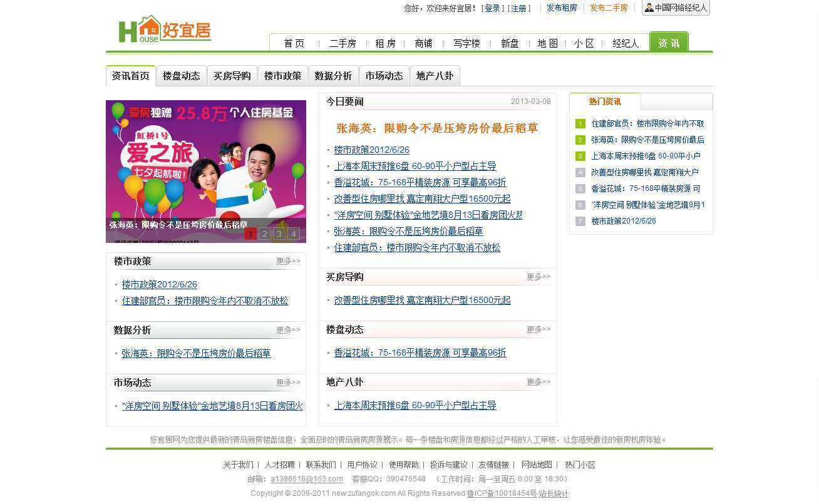Click rank badge 2 in 热门资讯
The width and height of the screenshot is (819, 504).
tap(580, 140)
